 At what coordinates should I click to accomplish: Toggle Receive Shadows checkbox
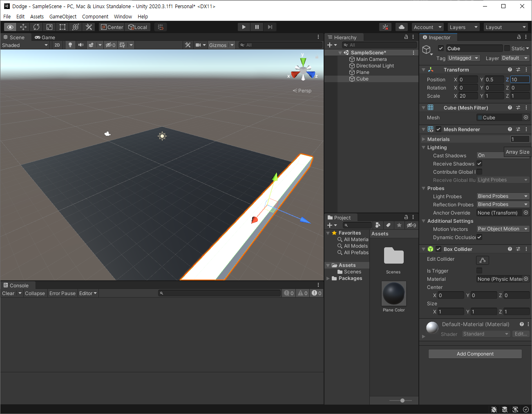pyautogui.click(x=479, y=163)
